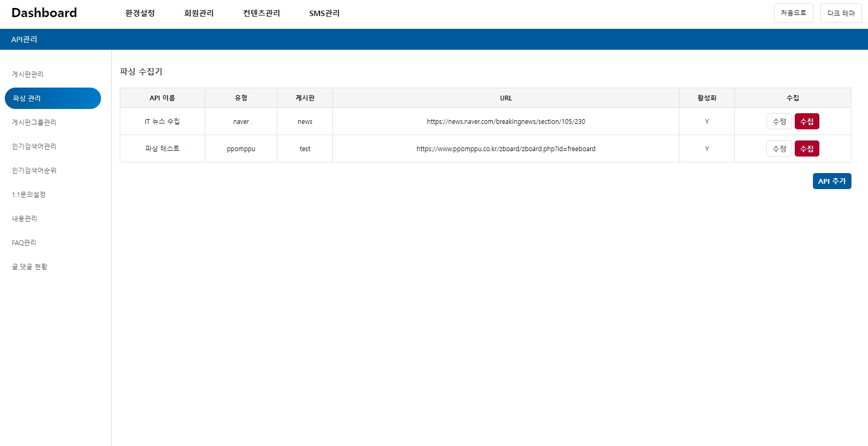Click the API 추가 button

pos(832,181)
